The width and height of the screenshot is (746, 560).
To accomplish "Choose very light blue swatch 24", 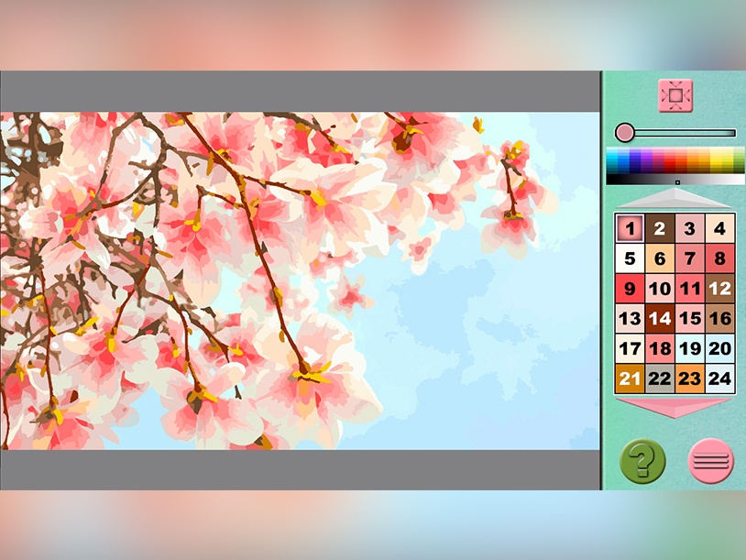I will (x=719, y=379).
